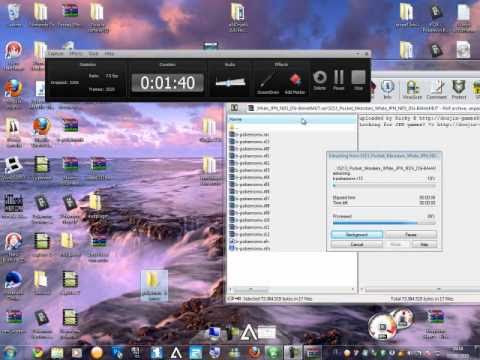
Task: Open the Effects menu in the recorder
Action: (x=76, y=54)
